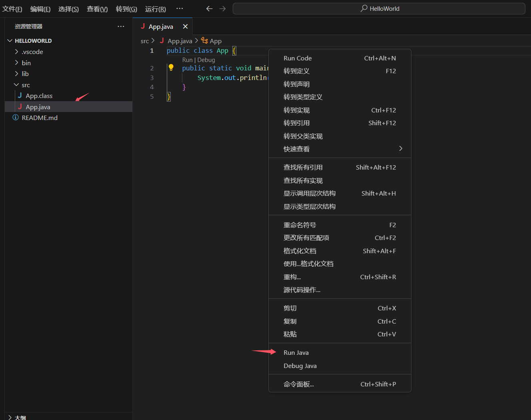The image size is (531, 420).
Task: Click the lightbulb quick-fix icon
Action: [171, 68]
